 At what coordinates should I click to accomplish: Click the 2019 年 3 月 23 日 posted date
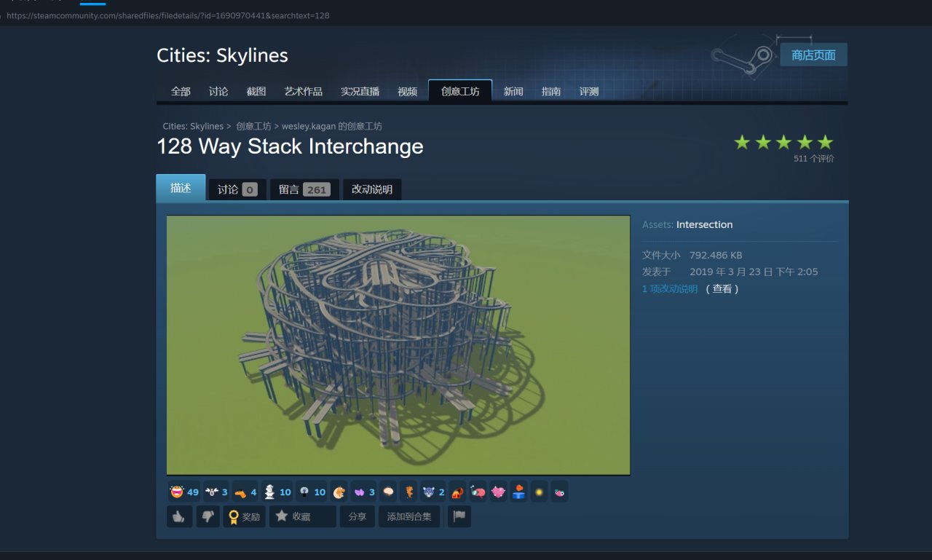point(754,272)
